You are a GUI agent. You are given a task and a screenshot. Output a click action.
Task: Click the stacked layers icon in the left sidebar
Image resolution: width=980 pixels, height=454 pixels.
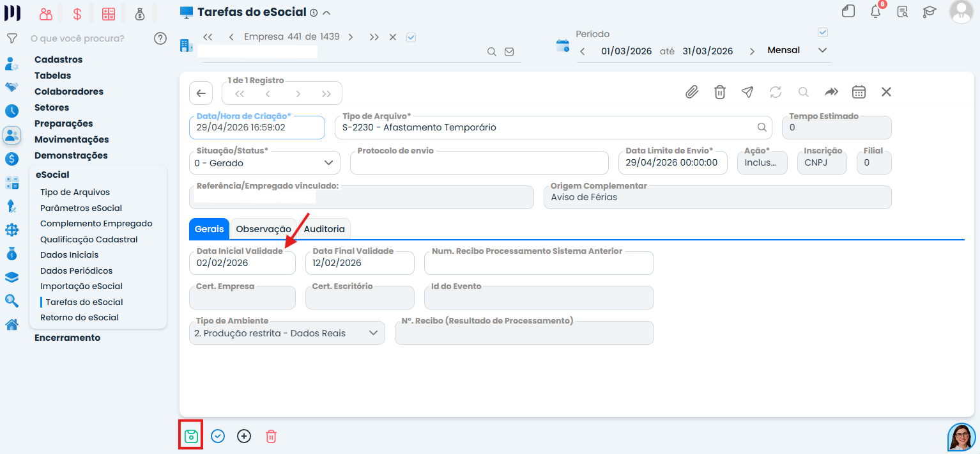(x=11, y=277)
